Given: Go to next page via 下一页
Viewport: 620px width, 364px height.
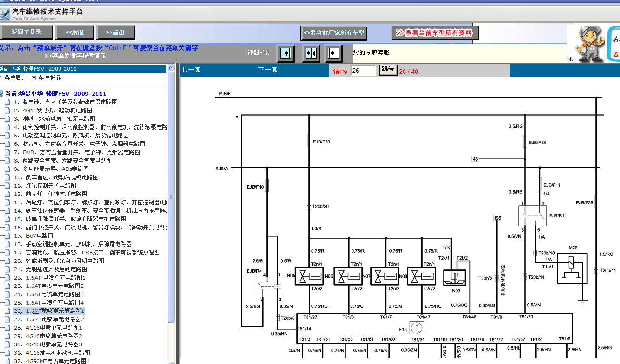Looking at the screenshot, I should [x=268, y=70].
